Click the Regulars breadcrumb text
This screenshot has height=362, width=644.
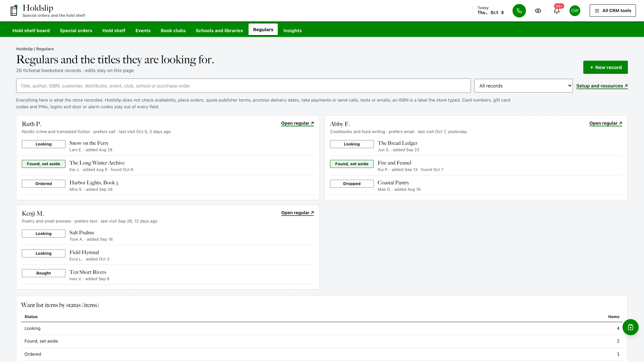[45, 49]
